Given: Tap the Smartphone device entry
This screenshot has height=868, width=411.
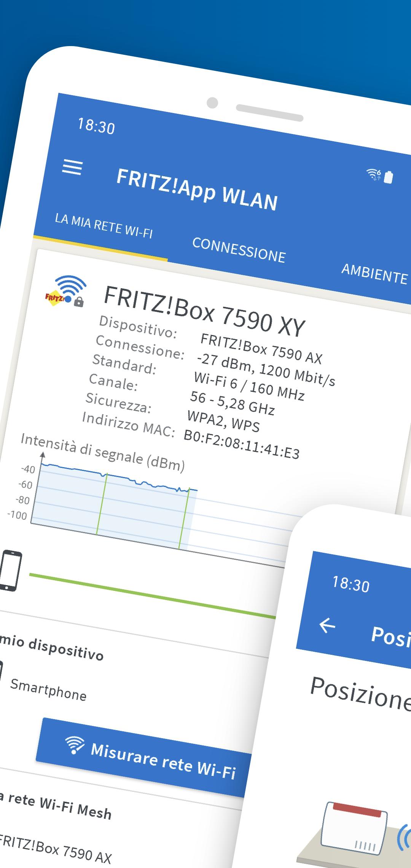Looking at the screenshot, I should (48, 689).
